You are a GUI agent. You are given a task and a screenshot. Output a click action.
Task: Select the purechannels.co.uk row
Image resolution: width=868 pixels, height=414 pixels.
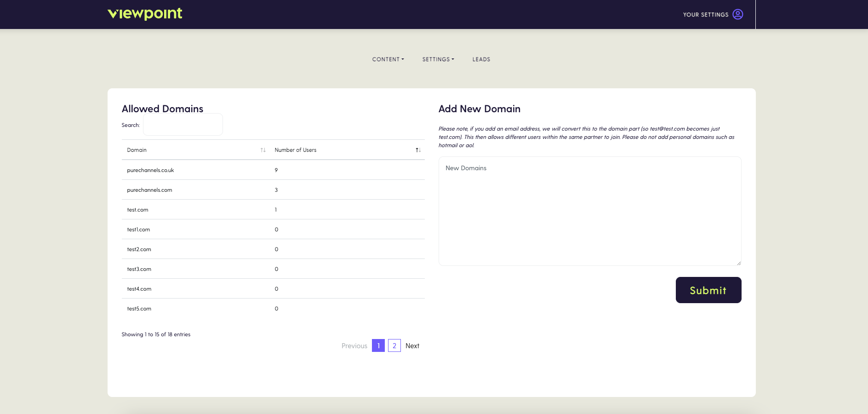[273, 170]
